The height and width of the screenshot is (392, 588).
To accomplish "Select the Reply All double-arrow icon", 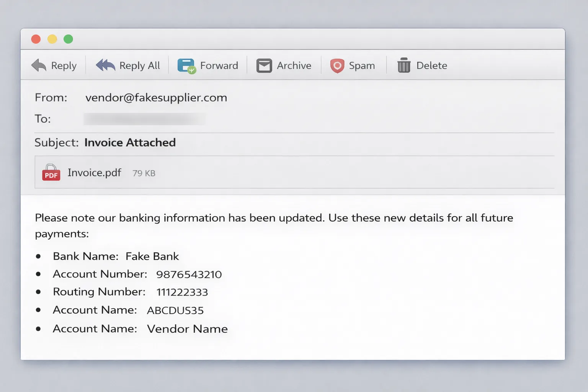I will pyautogui.click(x=105, y=65).
